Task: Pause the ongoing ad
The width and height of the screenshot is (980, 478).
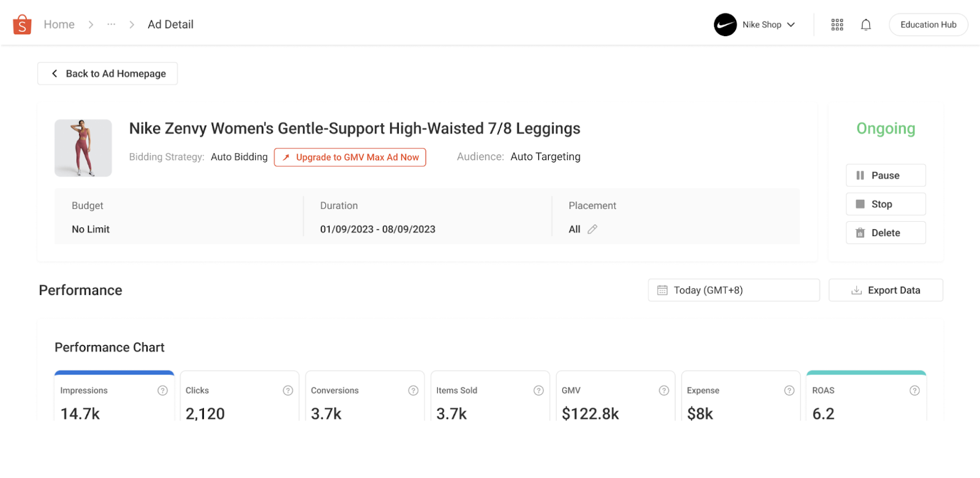Action: [886, 175]
